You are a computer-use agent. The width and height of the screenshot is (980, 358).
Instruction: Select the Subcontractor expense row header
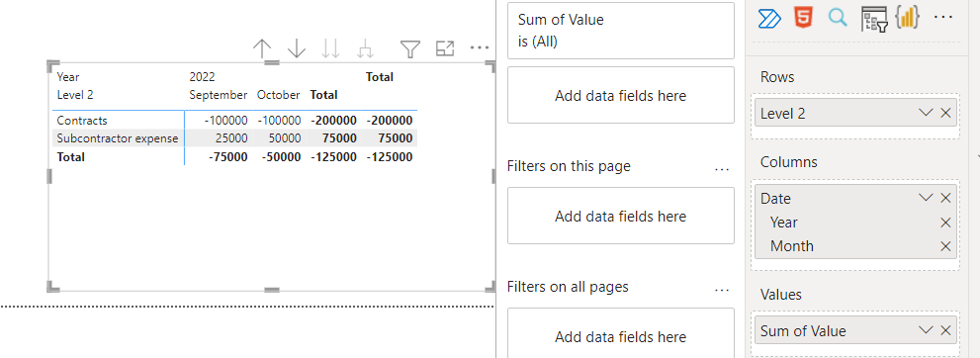(x=118, y=138)
